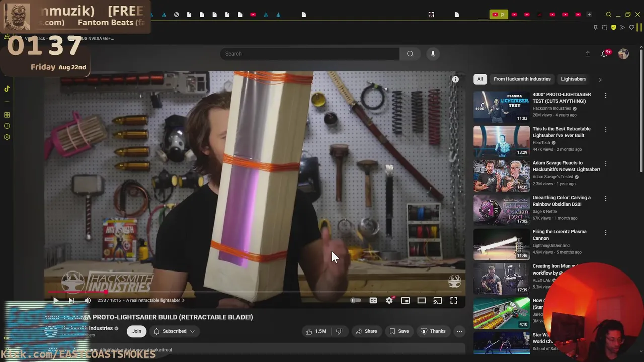Click the #lightsaber hashtag under title
The image size is (644, 362).
(x=111, y=350)
